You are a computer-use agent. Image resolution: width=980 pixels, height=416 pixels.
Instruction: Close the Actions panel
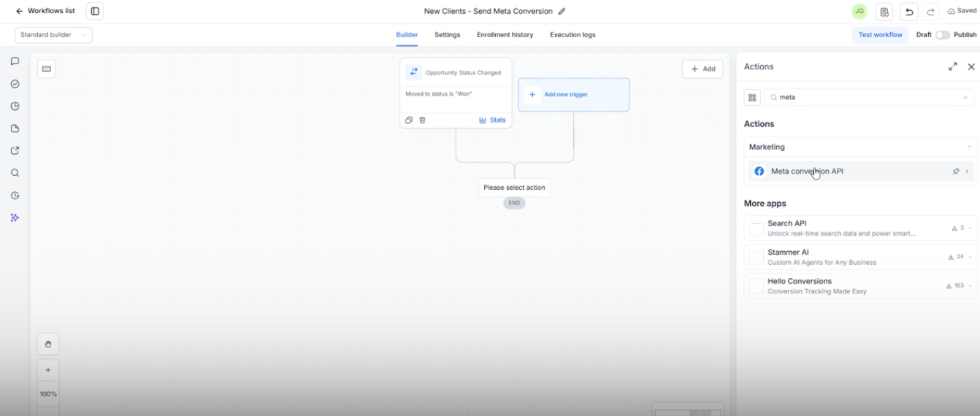point(971,66)
